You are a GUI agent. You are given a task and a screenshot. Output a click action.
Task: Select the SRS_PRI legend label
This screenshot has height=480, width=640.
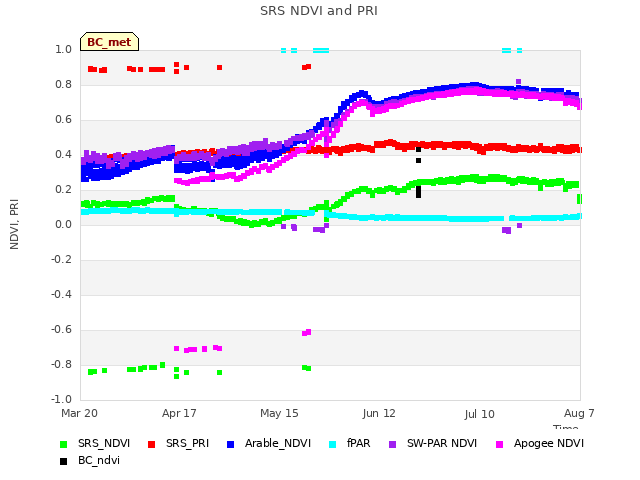click(x=187, y=444)
